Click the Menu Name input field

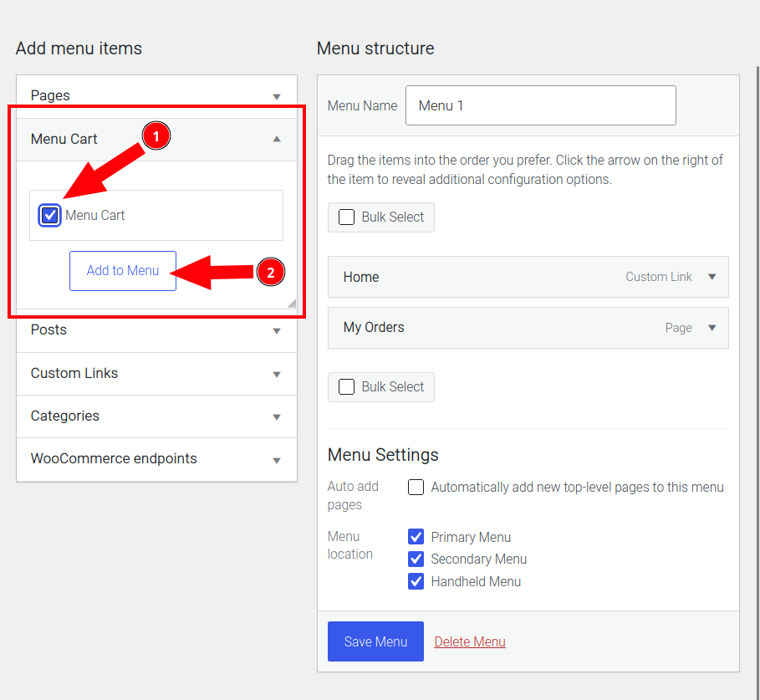point(540,105)
